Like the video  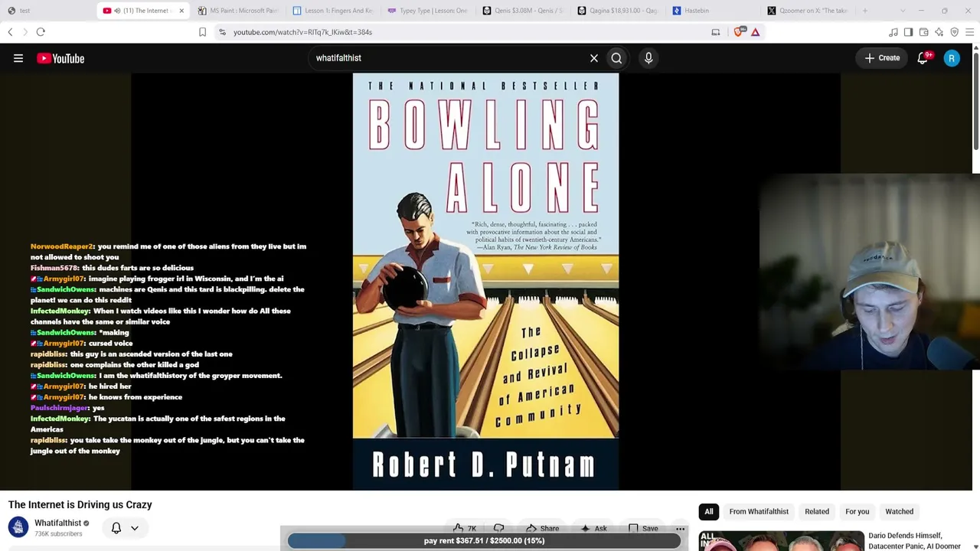465,528
